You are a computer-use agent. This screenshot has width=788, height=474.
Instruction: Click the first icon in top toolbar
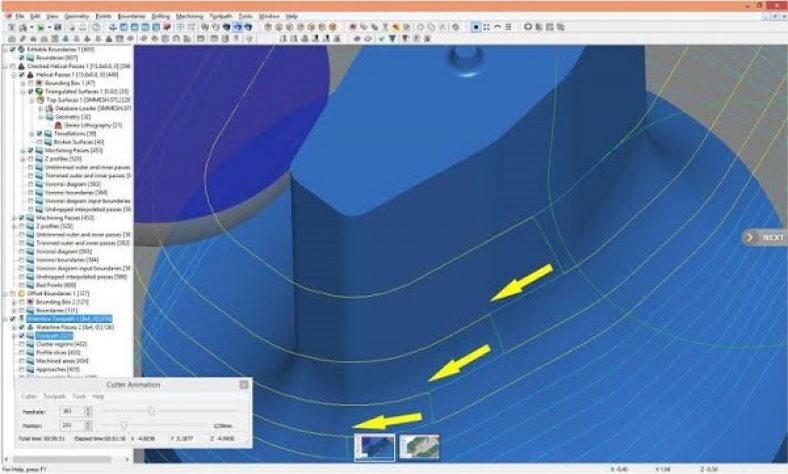pos(12,27)
